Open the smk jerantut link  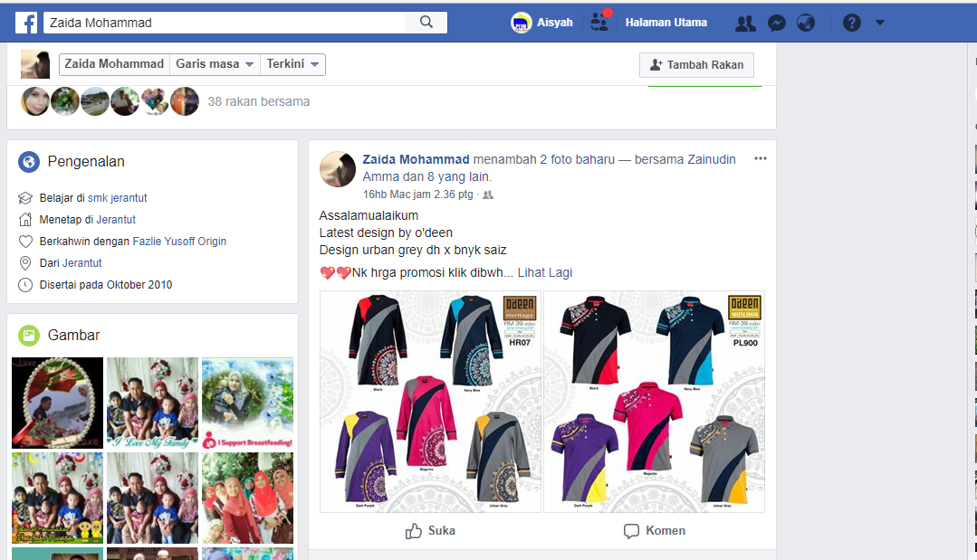(x=118, y=197)
